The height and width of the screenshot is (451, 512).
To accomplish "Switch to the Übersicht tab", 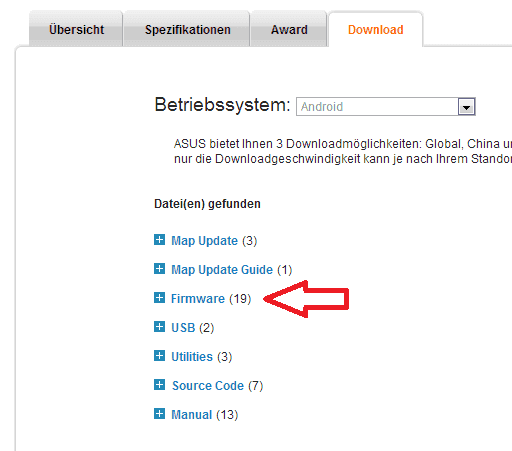I will tap(76, 30).
